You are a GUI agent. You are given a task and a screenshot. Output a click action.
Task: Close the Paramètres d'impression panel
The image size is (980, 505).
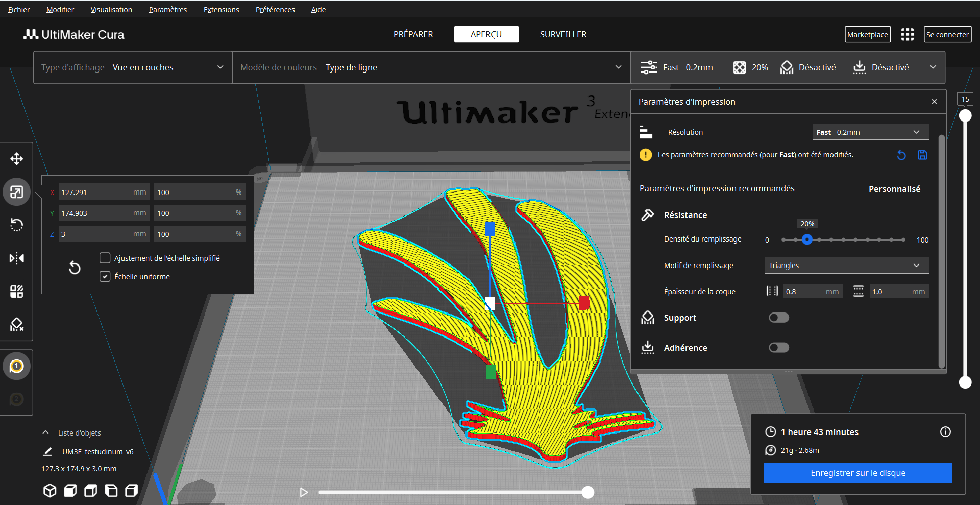click(x=934, y=102)
